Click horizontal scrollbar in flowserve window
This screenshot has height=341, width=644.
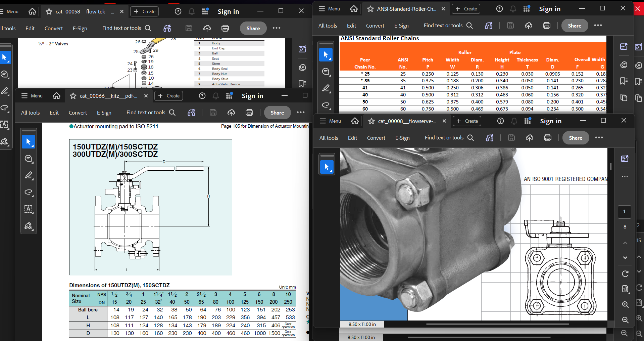click(497, 324)
